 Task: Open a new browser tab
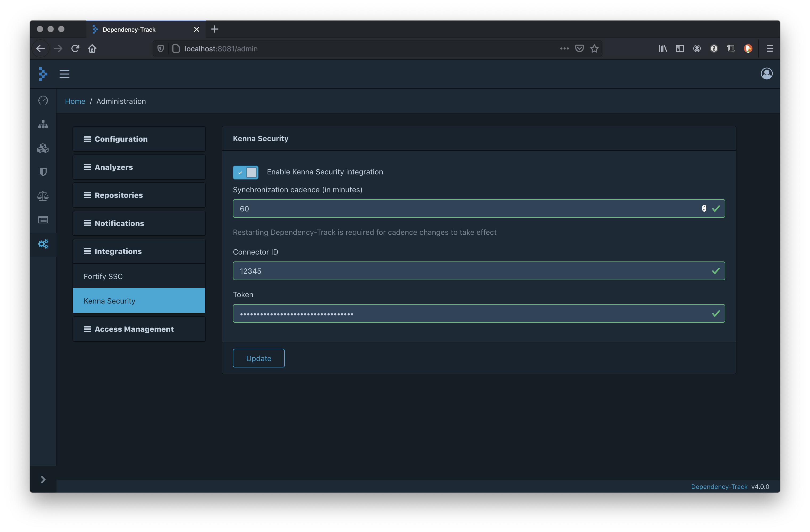click(x=215, y=29)
